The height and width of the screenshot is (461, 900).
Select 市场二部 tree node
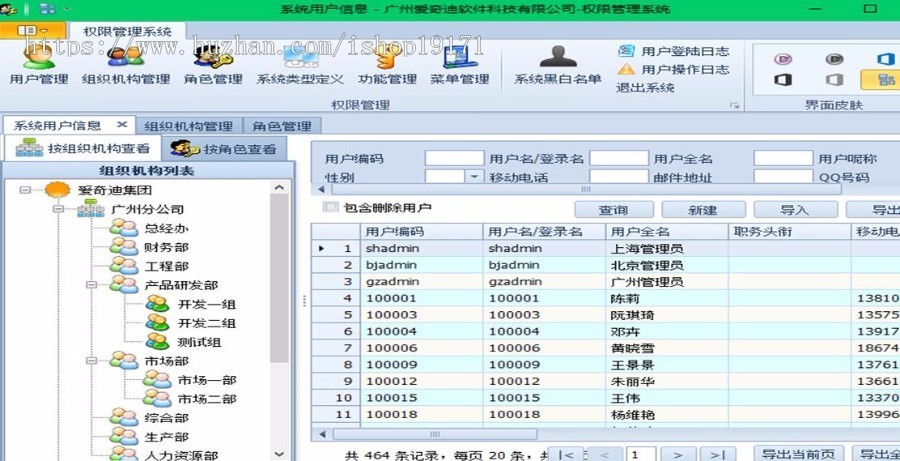pyautogui.click(x=207, y=399)
